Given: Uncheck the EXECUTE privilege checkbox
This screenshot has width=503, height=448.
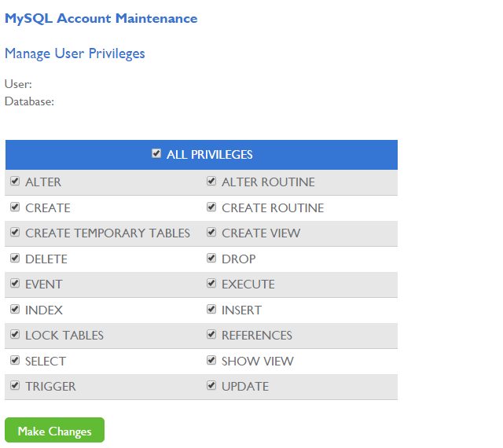Looking at the screenshot, I should [x=211, y=283].
